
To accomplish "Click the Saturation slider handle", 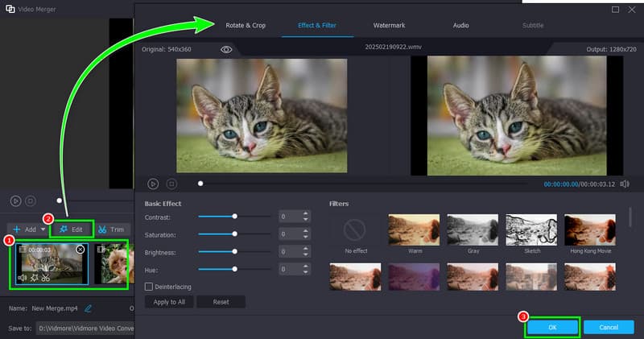I will point(234,234).
